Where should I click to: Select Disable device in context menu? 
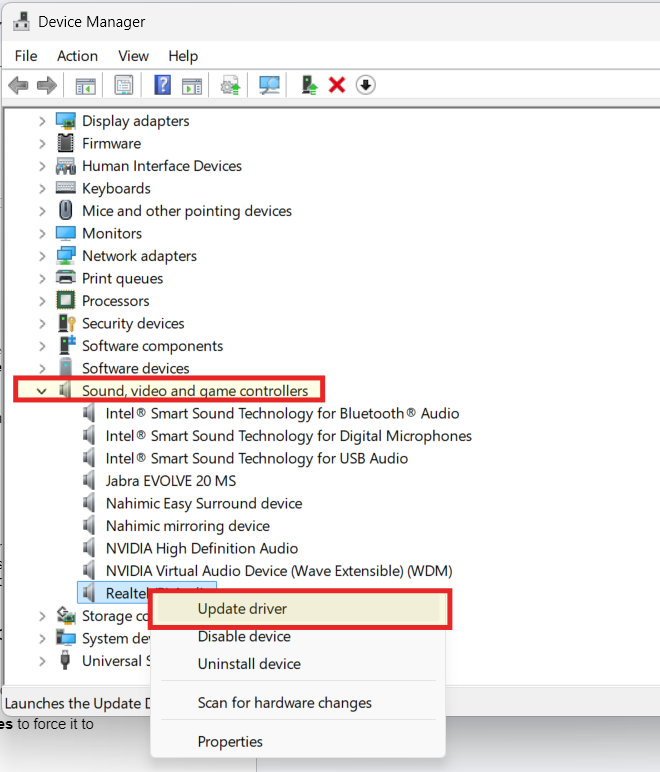point(244,637)
